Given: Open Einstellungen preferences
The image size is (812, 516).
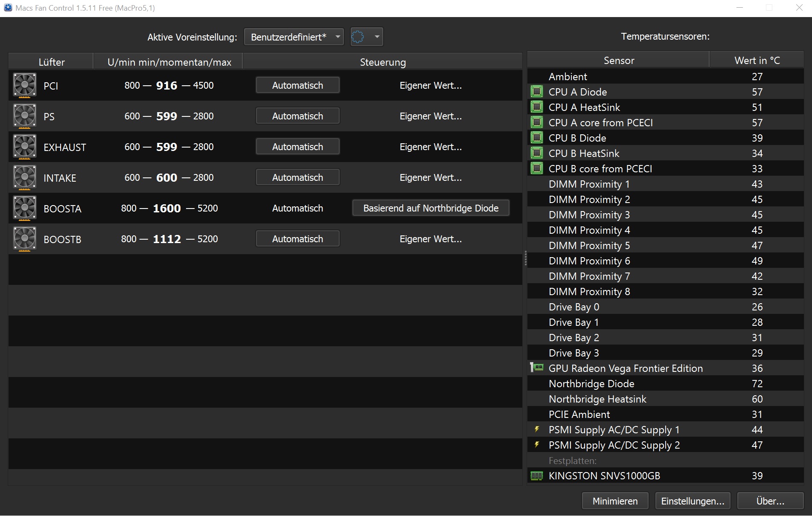Looking at the screenshot, I should point(692,501).
